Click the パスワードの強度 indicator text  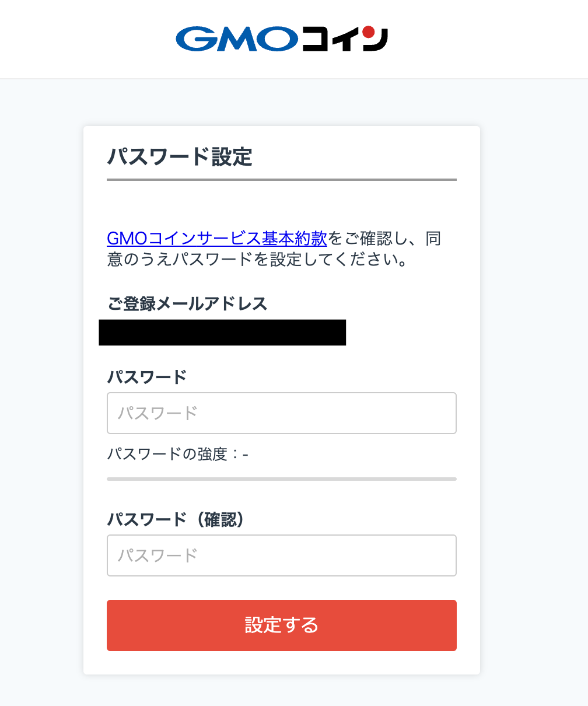click(x=178, y=454)
